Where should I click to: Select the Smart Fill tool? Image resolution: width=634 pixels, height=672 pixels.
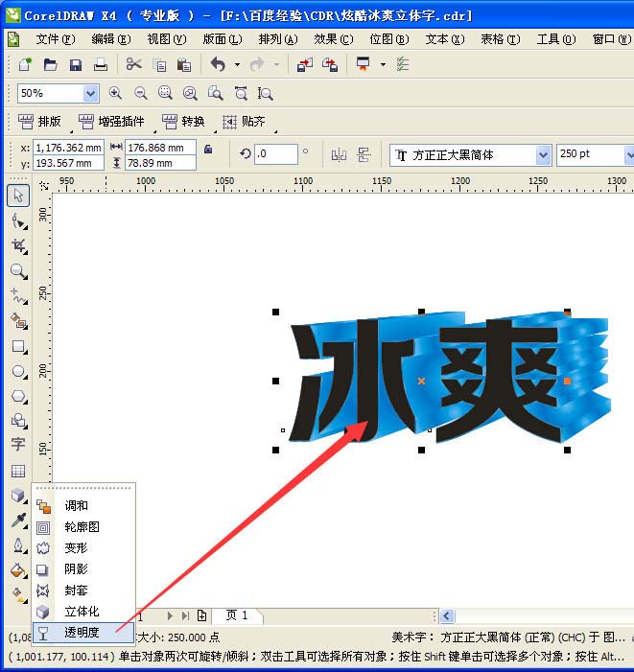tap(18, 320)
